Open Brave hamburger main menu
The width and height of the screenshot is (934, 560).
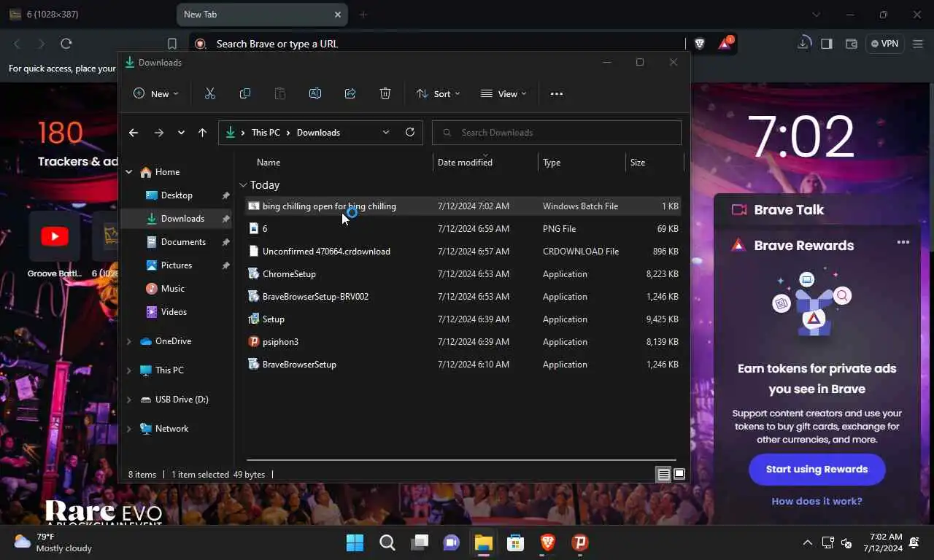(x=916, y=44)
